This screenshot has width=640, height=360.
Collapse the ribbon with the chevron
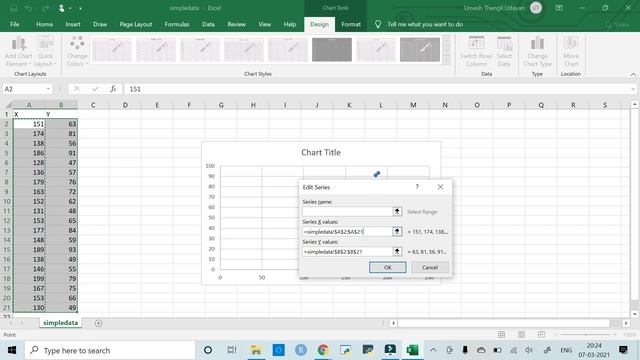tap(633, 74)
